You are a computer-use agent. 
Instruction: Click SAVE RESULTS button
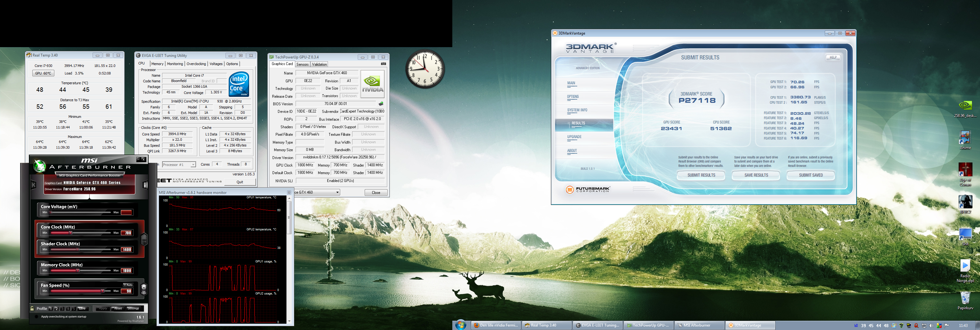(756, 175)
